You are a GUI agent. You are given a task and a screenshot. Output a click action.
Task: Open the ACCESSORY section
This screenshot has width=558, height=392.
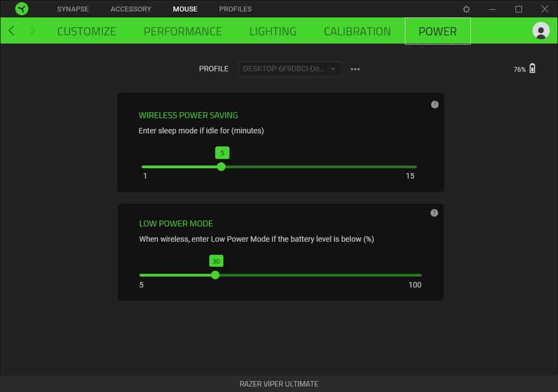point(130,9)
